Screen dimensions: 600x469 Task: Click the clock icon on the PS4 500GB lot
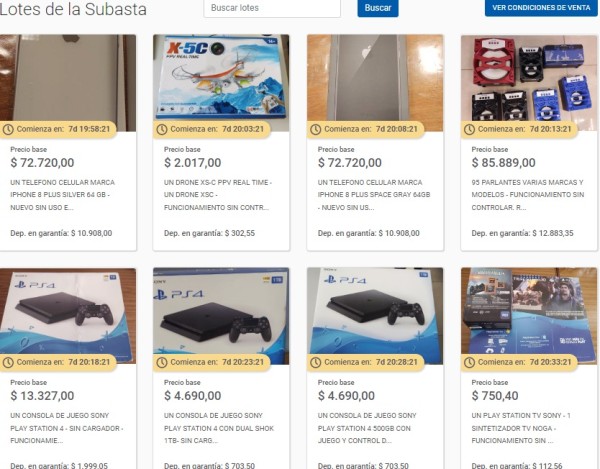pos(316,362)
